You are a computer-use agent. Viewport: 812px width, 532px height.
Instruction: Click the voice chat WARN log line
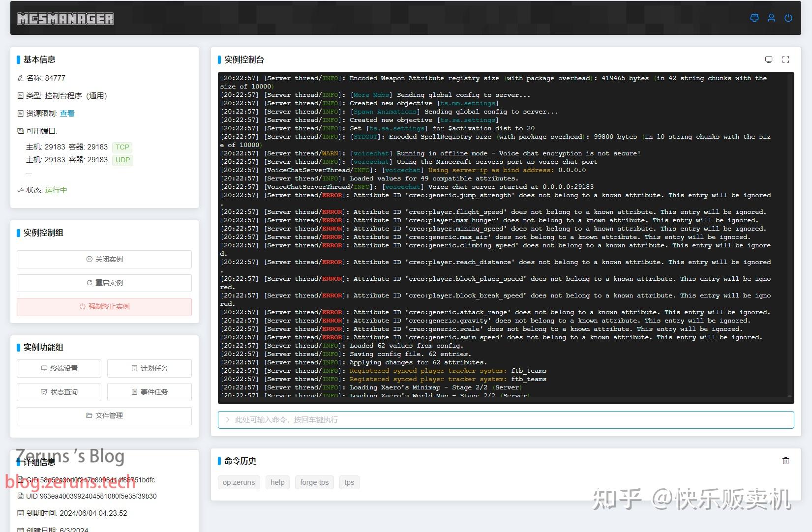430,153
